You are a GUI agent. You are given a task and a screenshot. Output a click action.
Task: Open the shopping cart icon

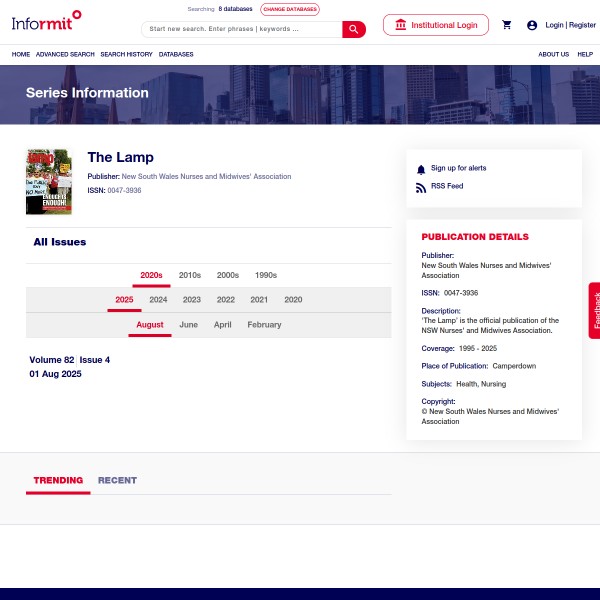click(x=507, y=25)
